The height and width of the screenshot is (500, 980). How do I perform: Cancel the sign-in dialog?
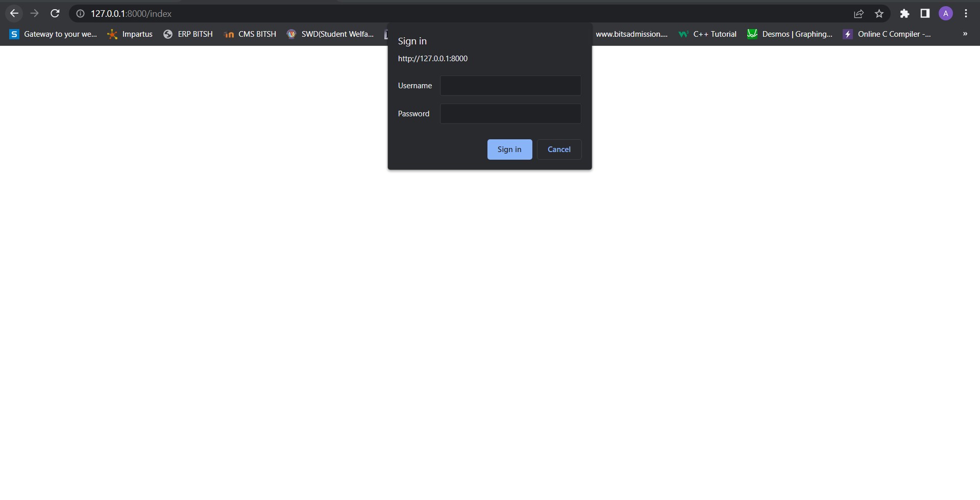tap(559, 149)
